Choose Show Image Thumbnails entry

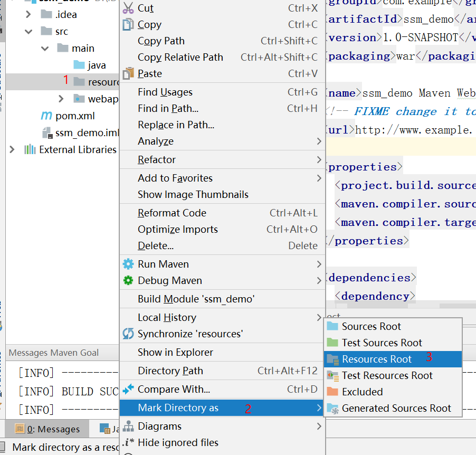pyautogui.click(x=222, y=194)
